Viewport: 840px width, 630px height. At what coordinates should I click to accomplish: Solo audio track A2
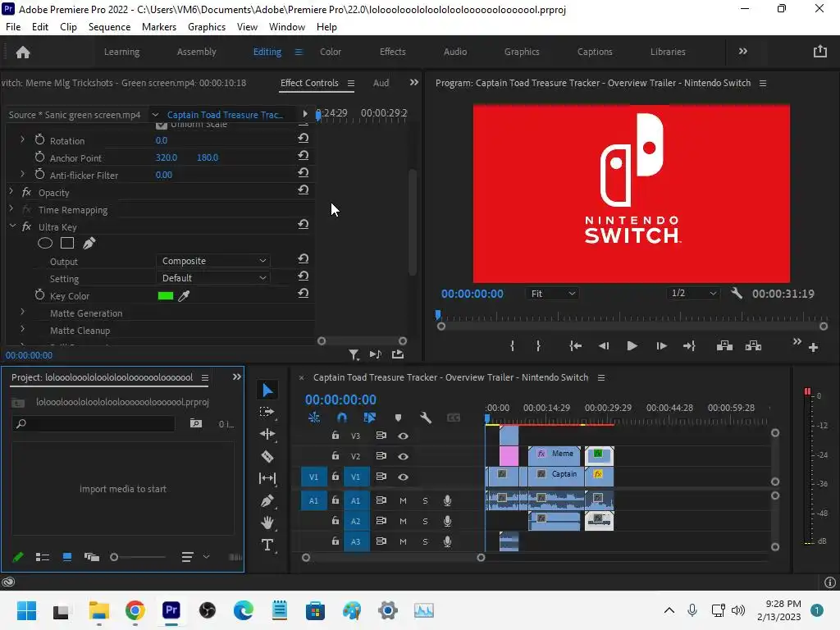tap(425, 521)
